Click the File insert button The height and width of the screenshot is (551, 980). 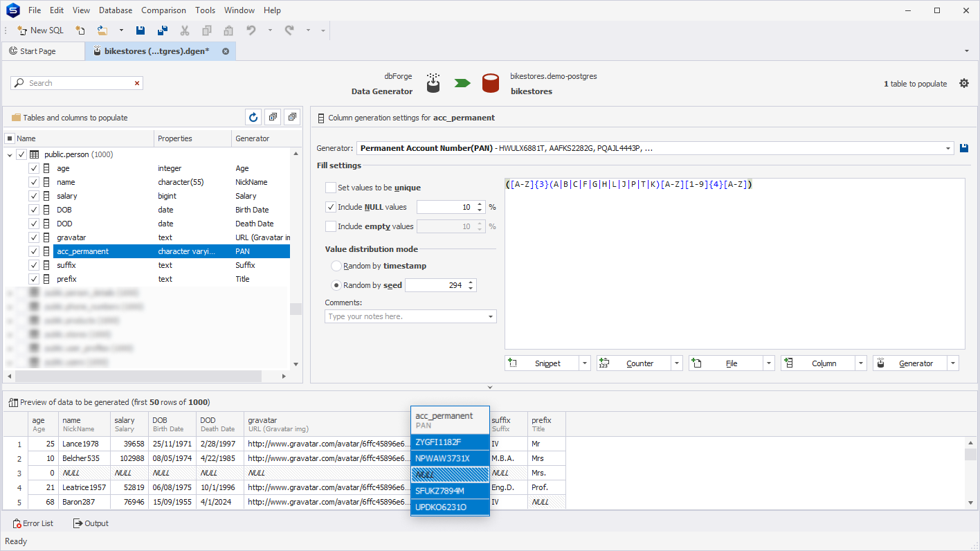[725, 363]
